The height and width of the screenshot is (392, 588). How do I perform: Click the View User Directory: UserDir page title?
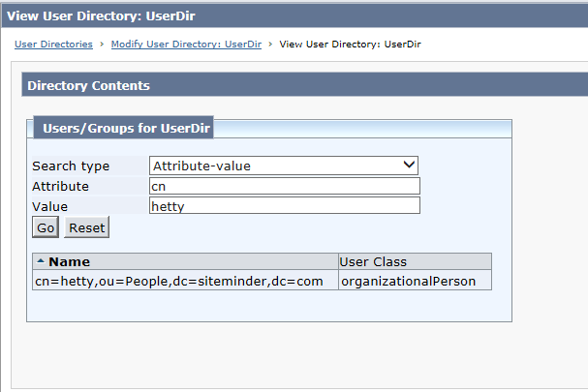coord(101,16)
